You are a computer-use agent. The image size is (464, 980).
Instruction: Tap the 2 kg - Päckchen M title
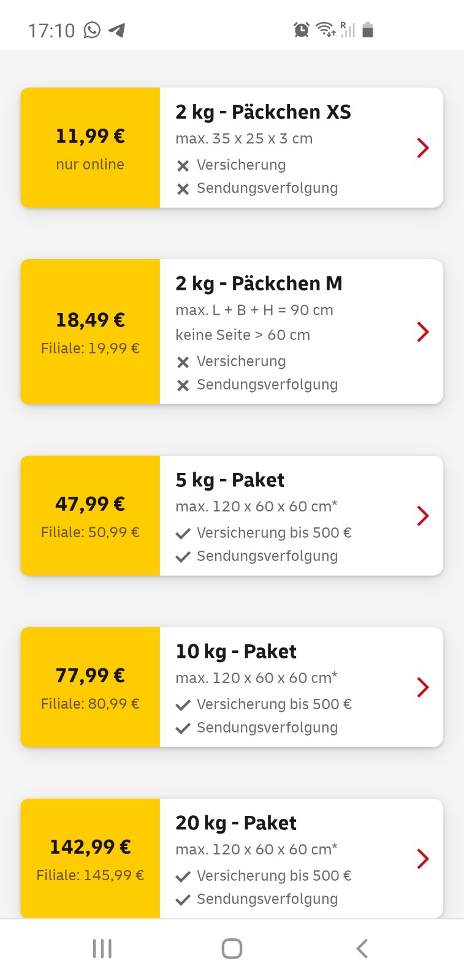click(x=259, y=284)
